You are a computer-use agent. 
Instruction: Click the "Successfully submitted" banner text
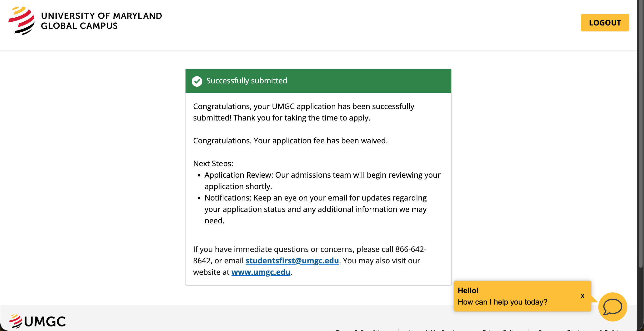(247, 81)
